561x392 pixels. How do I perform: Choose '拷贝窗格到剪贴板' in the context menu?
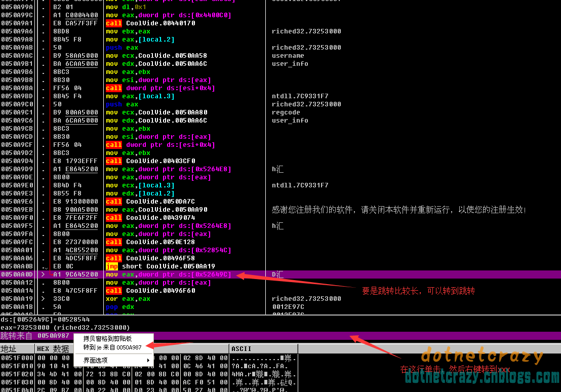click(x=107, y=338)
